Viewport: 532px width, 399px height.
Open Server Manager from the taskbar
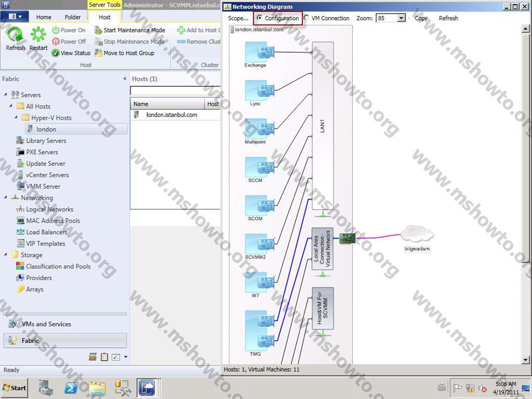point(46,388)
